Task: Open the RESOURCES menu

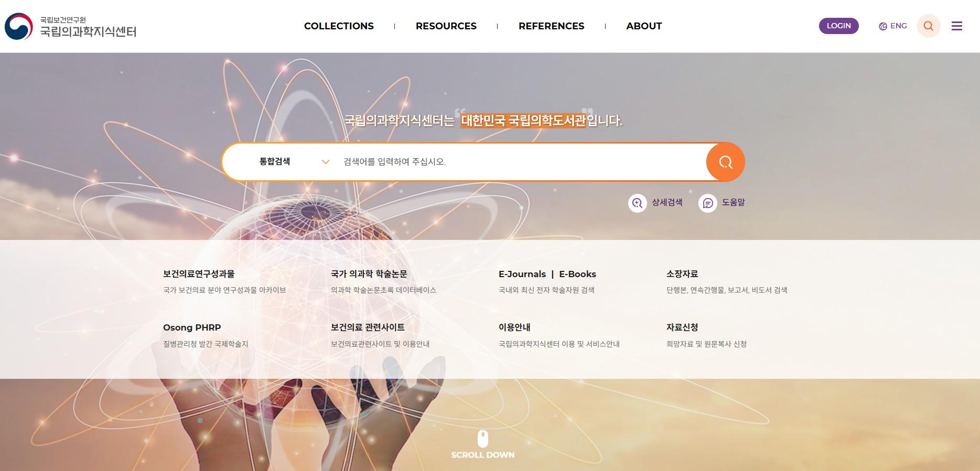Action: pos(446,26)
